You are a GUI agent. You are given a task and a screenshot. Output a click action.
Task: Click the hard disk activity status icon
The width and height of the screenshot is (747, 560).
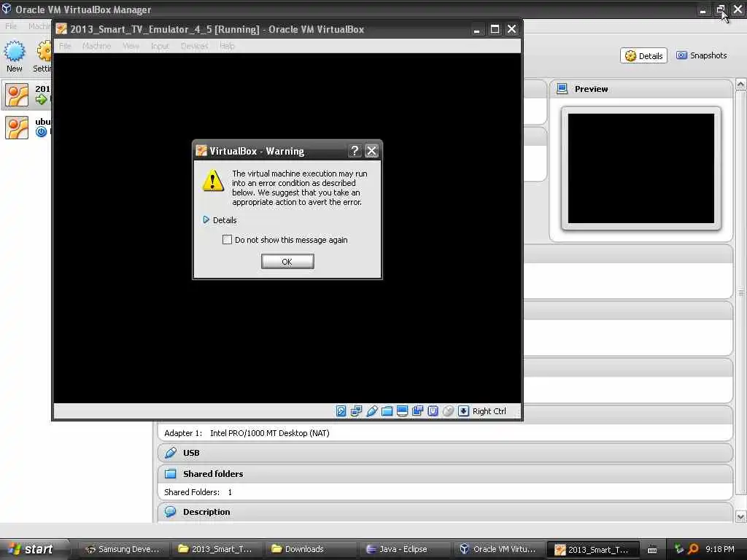341,411
